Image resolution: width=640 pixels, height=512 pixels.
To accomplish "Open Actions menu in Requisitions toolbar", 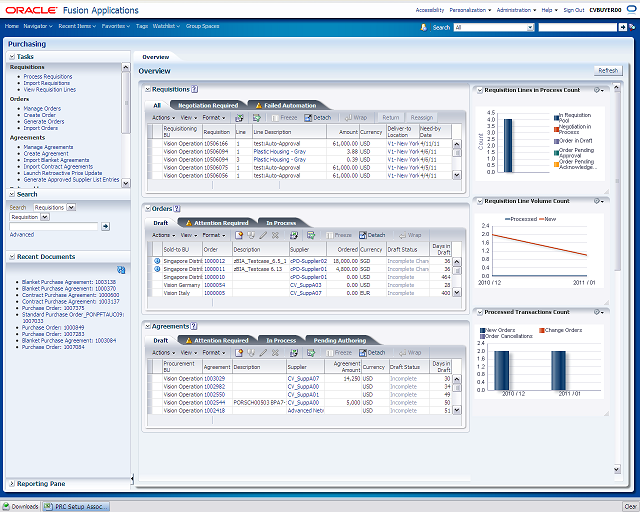I will pos(163,118).
